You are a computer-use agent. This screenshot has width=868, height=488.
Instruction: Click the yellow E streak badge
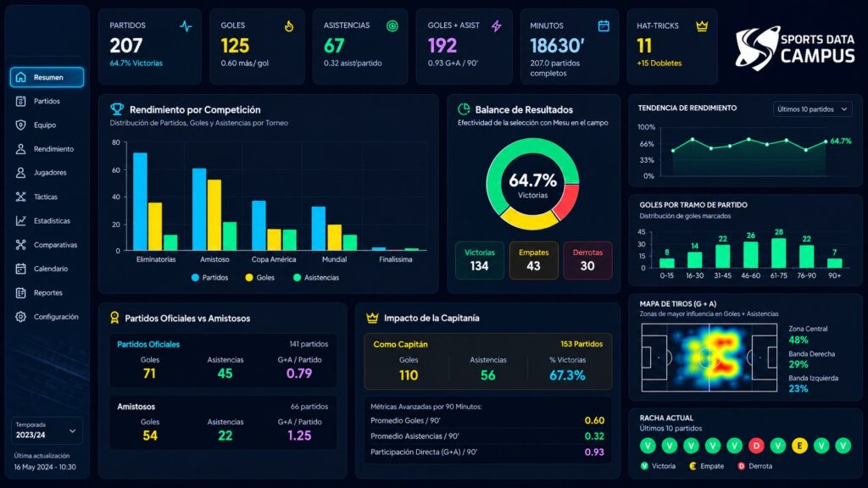point(799,446)
